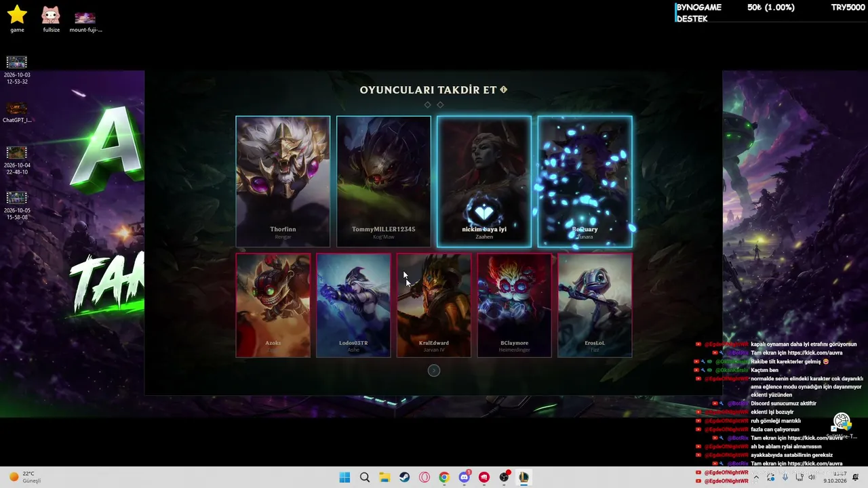Open Steam from the taskbar

pyautogui.click(x=404, y=477)
